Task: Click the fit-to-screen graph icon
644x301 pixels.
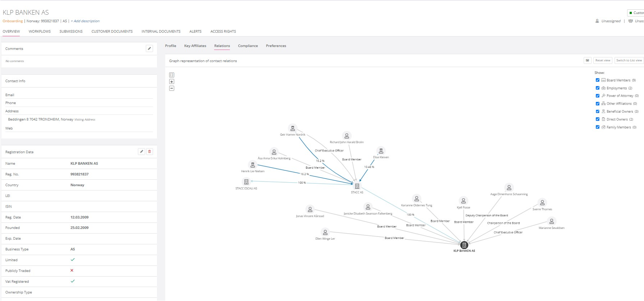Action: 172,75
